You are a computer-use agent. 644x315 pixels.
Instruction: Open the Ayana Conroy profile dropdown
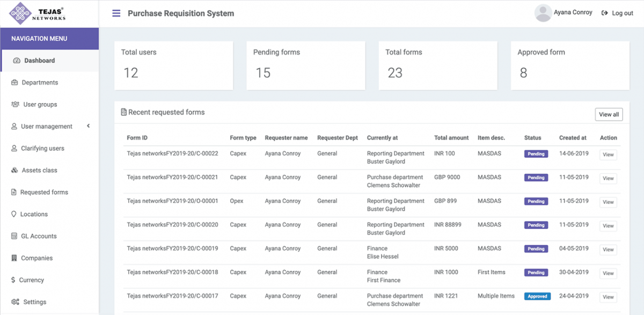click(563, 12)
